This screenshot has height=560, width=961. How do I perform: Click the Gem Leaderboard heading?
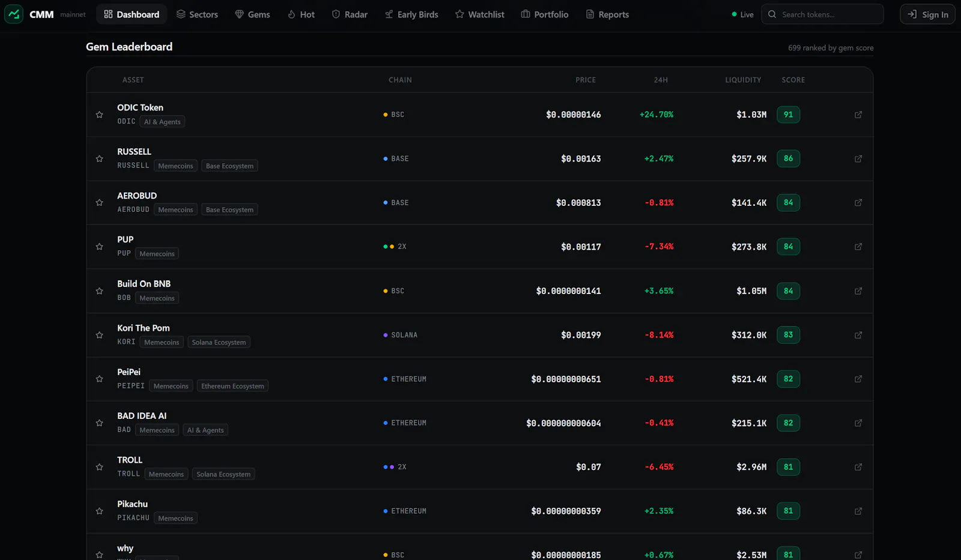tap(129, 47)
